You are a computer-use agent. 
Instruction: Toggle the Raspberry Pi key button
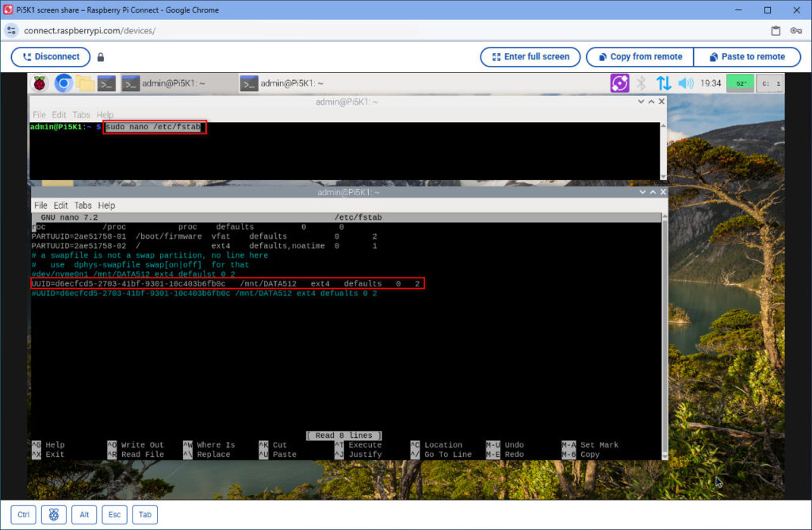(54, 514)
